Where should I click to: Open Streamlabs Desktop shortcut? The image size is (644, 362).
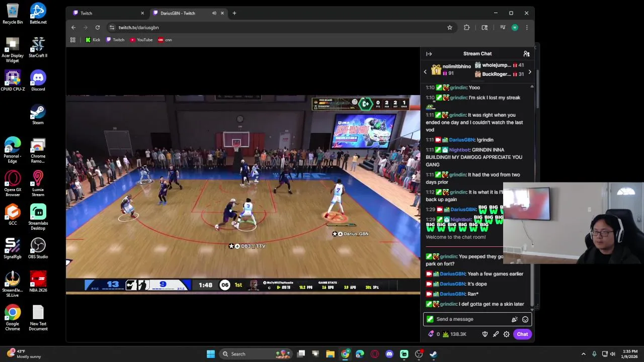pos(38,217)
